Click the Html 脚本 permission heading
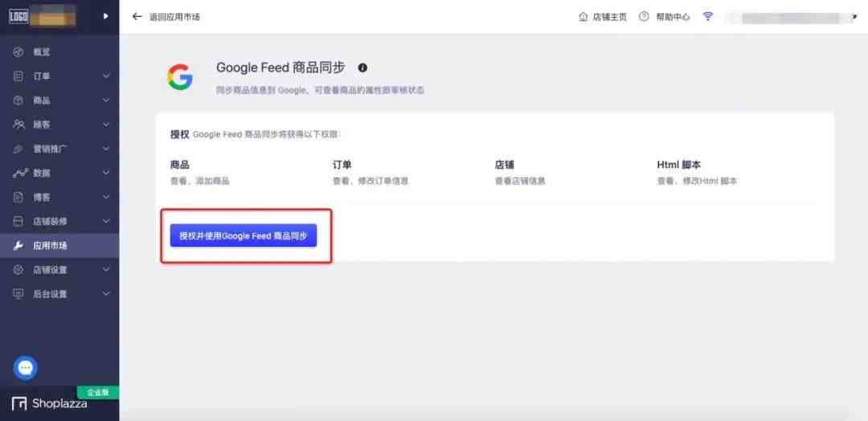 click(x=679, y=165)
